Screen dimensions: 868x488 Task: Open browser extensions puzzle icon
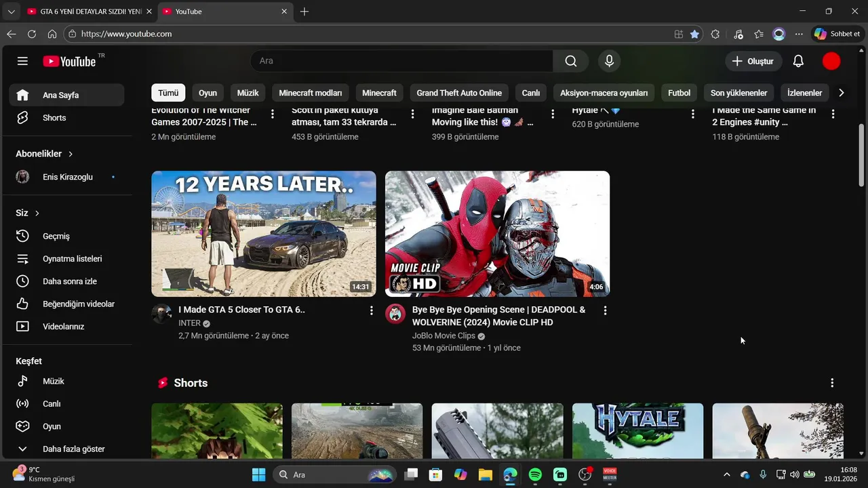[715, 34]
